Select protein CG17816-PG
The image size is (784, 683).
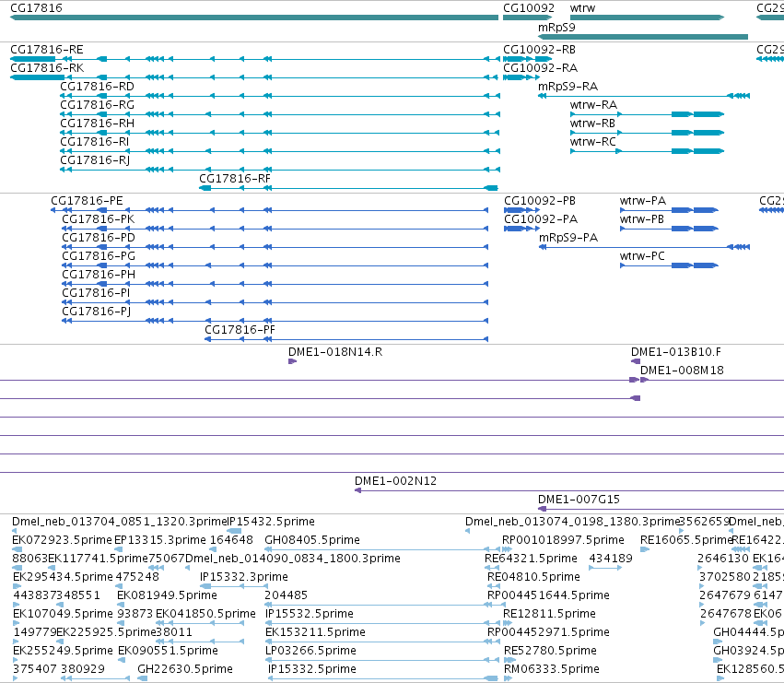[99, 256]
